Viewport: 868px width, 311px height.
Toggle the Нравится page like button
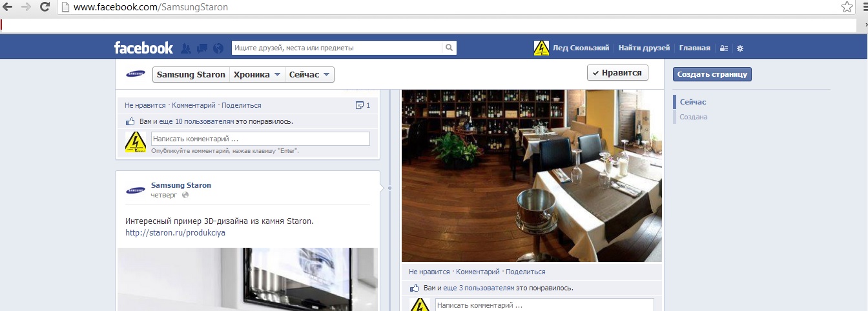point(617,73)
